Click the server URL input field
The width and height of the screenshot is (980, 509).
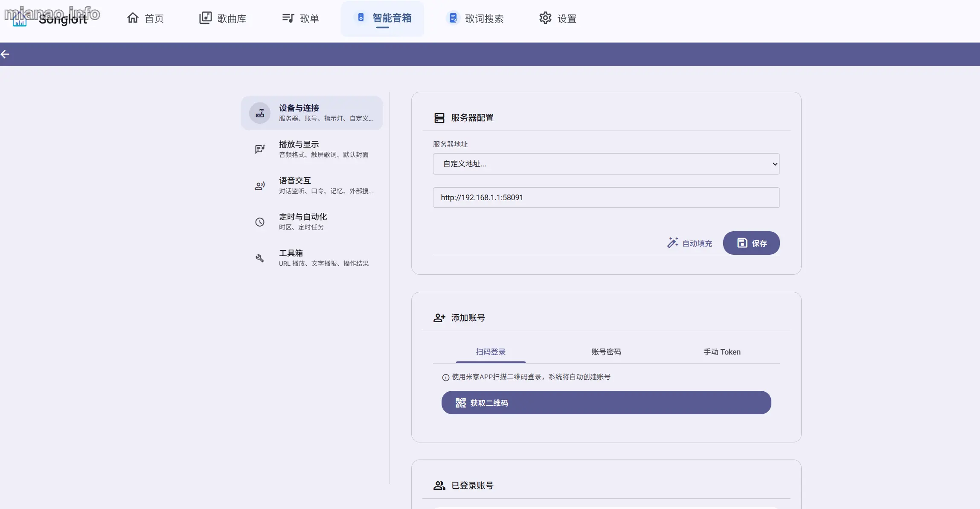[x=606, y=198]
